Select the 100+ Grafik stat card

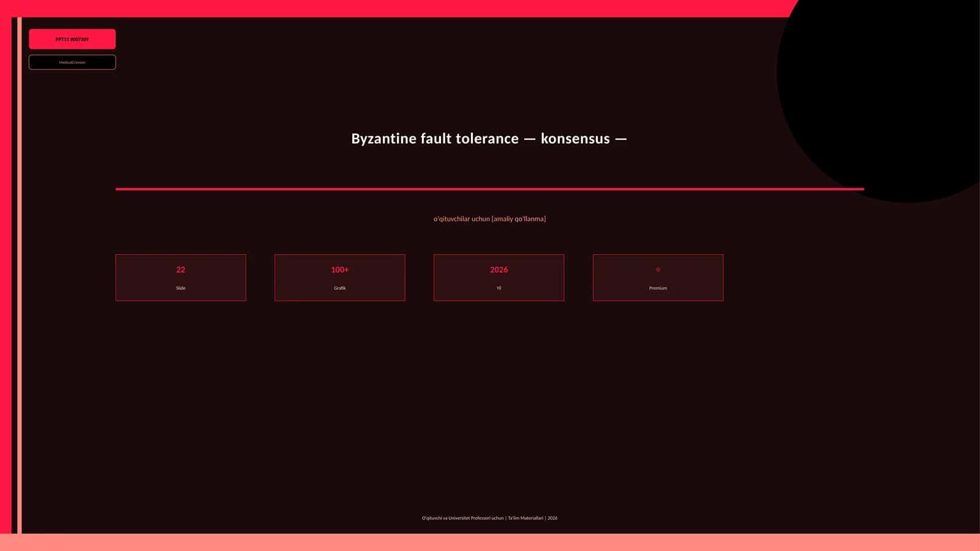click(x=340, y=278)
